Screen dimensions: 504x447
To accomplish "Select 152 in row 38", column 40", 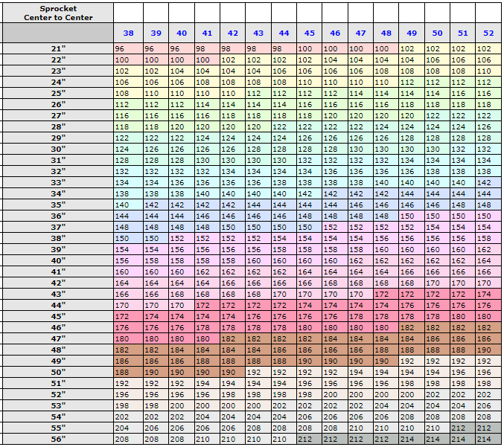I will 182,238.
